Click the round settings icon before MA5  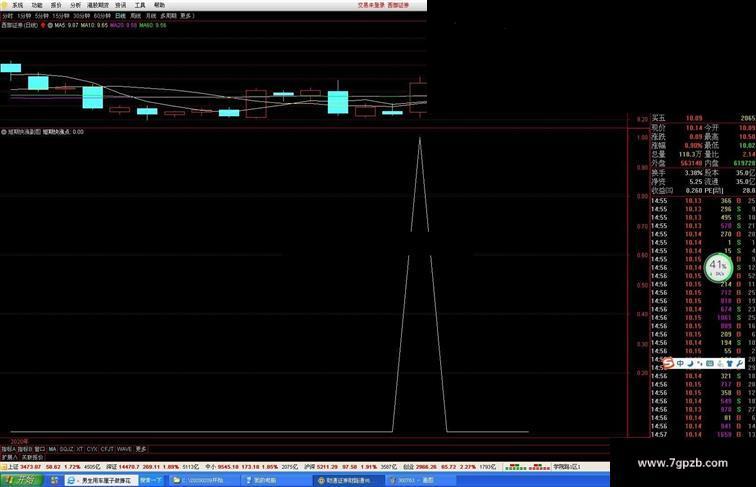[50, 25]
